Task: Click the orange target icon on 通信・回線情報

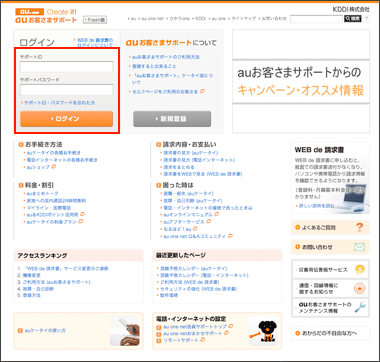Action: pos(360,288)
